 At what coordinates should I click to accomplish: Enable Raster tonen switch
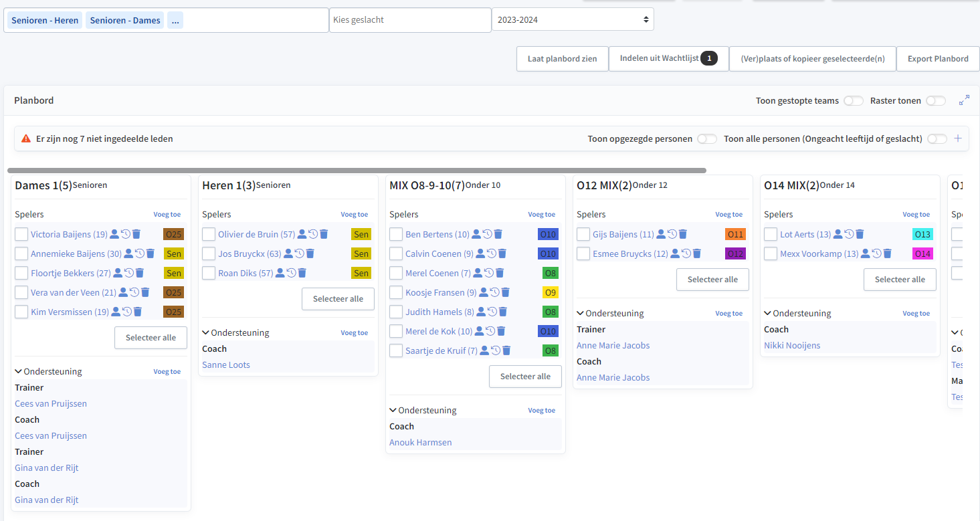coord(936,101)
